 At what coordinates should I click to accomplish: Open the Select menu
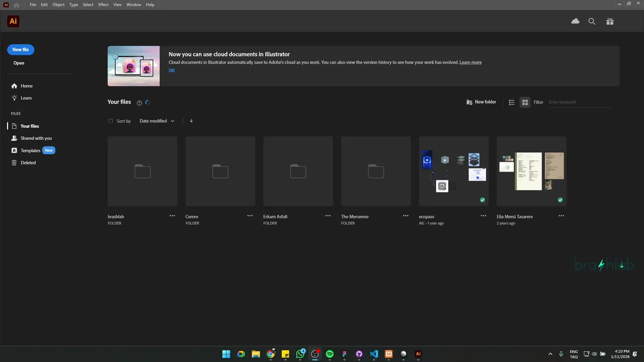tap(88, 5)
